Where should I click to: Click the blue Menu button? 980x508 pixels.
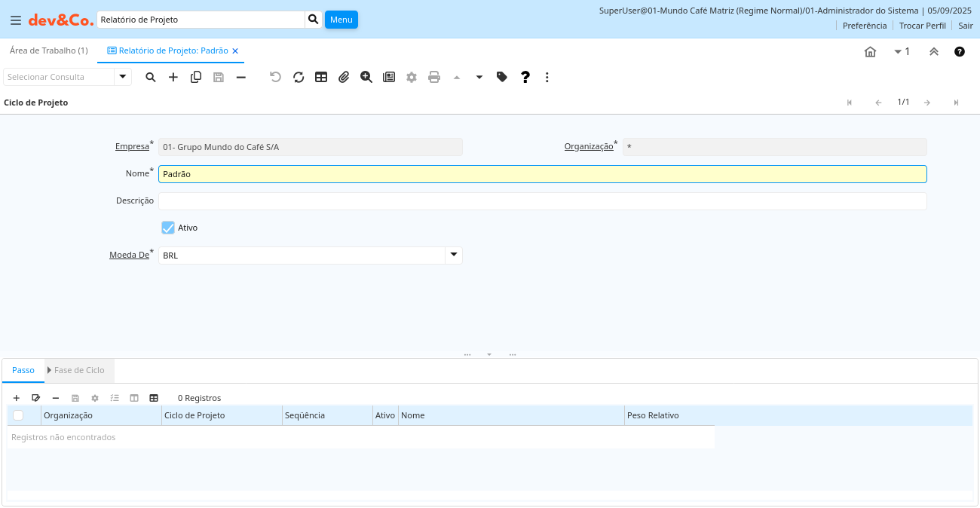(x=341, y=20)
